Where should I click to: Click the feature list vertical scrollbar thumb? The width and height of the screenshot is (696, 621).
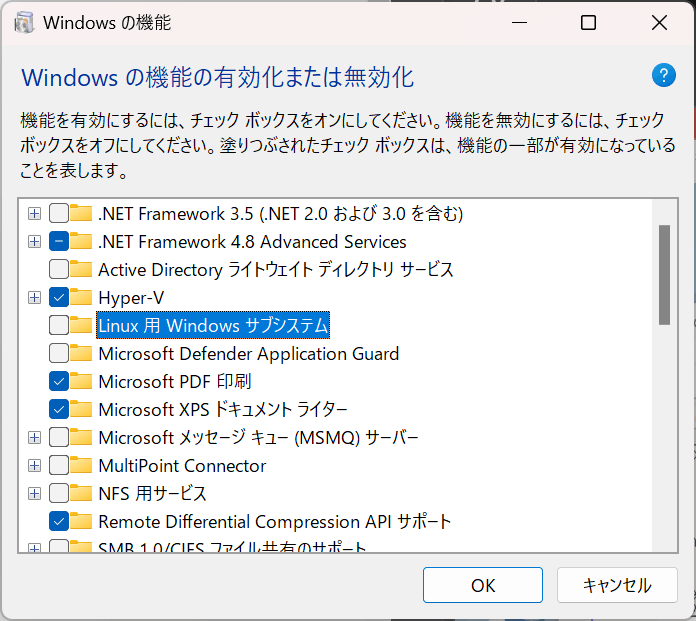pos(664,275)
